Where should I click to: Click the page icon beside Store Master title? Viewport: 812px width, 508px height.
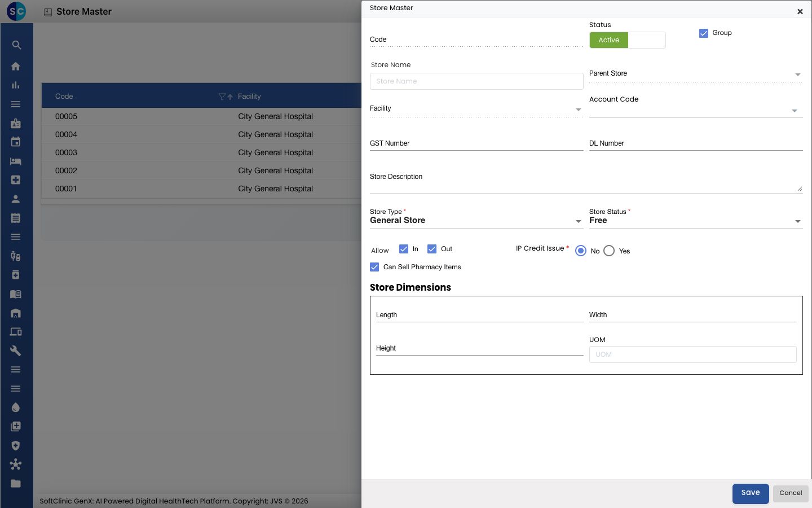pyautogui.click(x=48, y=12)
